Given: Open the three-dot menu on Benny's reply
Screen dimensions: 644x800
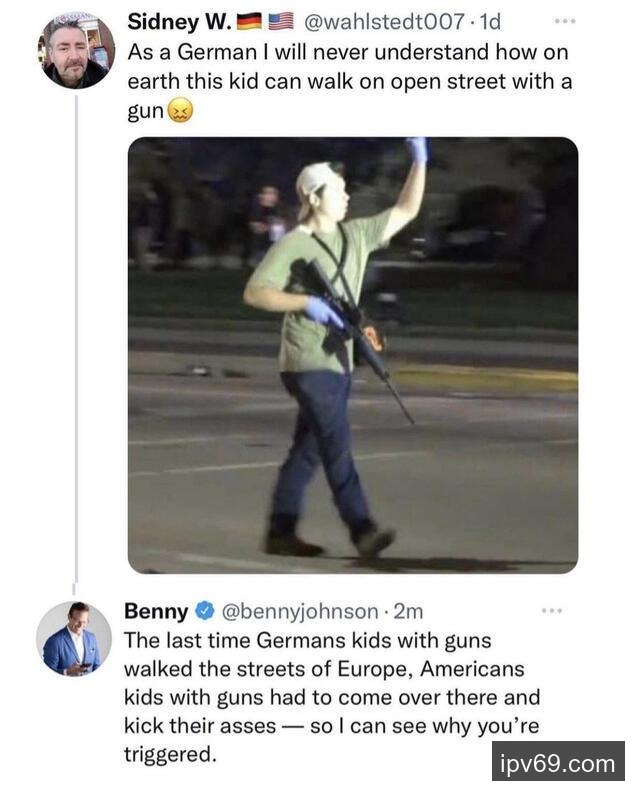Looking at the screenshot, I should [550, 609].
